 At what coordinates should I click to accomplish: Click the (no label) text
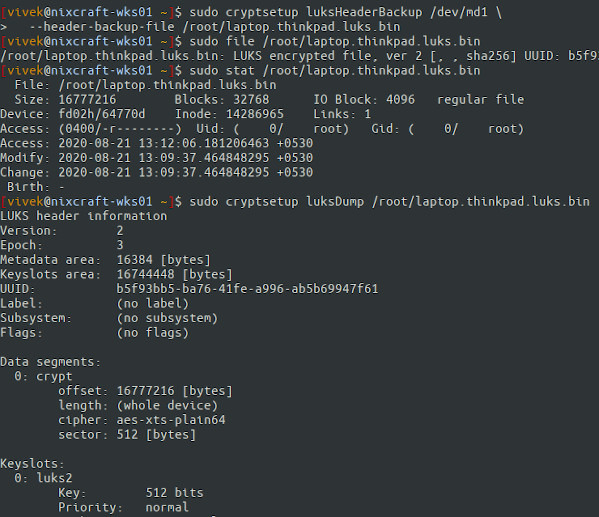[153, 303]
